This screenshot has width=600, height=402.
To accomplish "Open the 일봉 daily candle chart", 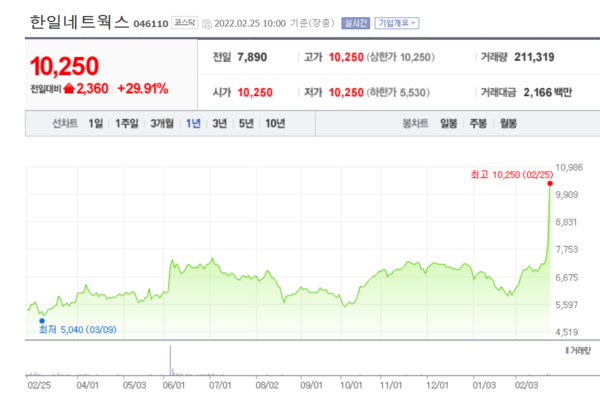I will (448, 124).
